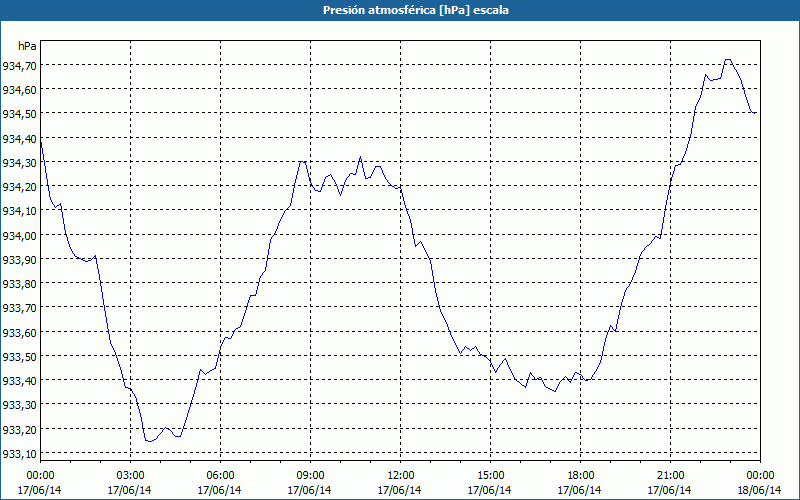Select the 933,20 y-axis value

20,429
